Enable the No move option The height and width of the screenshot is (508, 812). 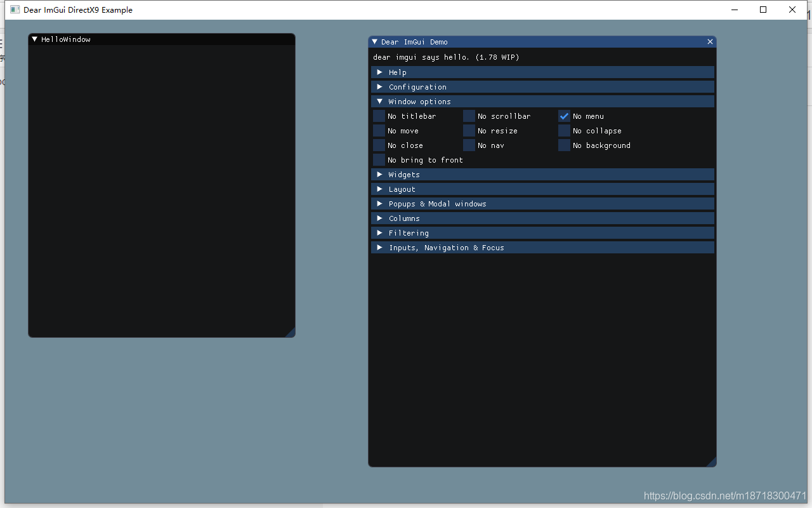click(x=379, y=130)
